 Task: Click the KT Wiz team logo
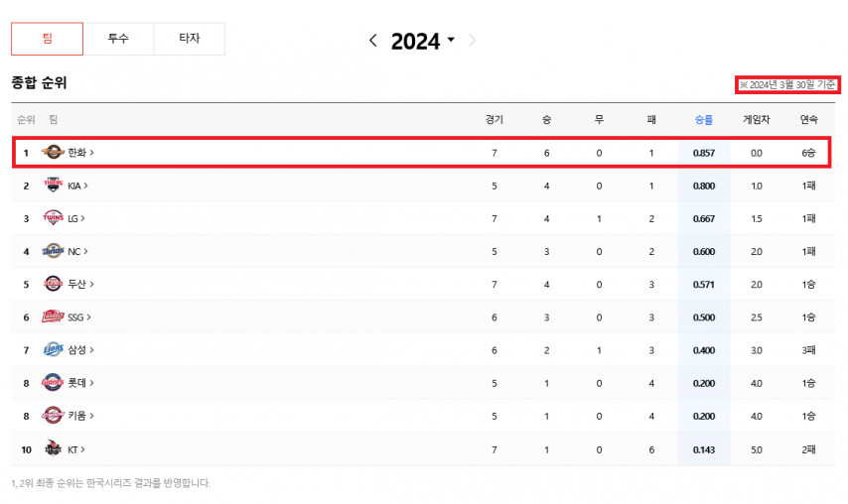[x=53, y=448]
